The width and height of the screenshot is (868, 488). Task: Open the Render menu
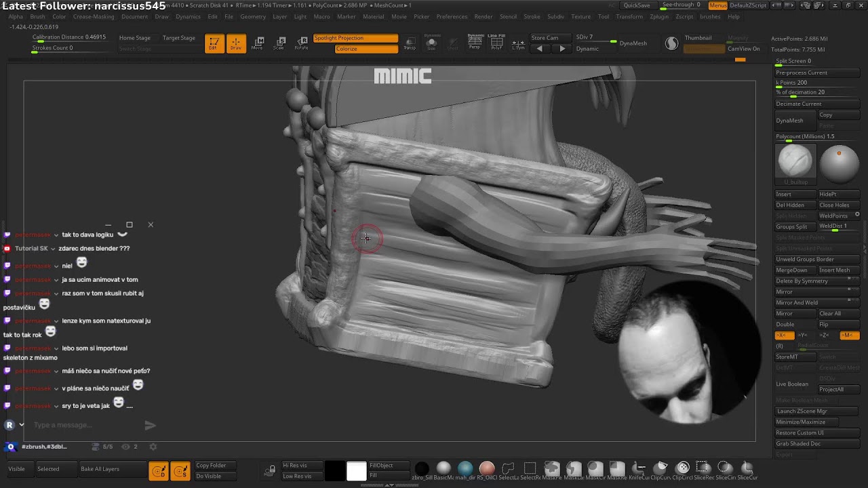pyautogui.click(x=484, y=16)
